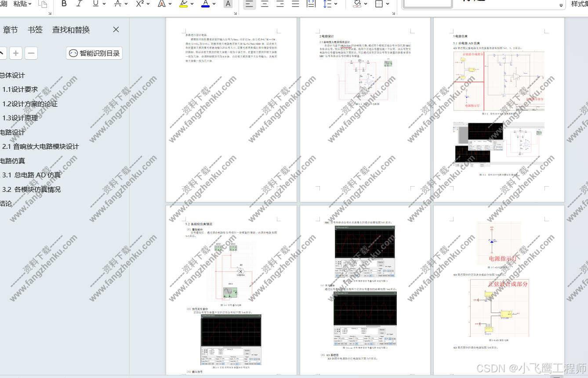
Task: Apply underline formatting
Action: [x=95, y=4]
